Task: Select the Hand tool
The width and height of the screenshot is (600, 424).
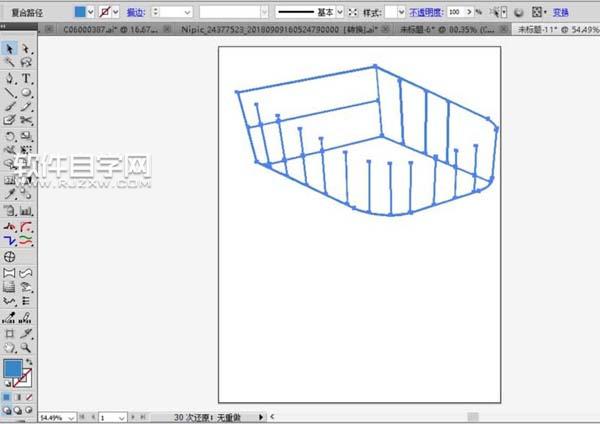Action: click(x=9, y=348)
